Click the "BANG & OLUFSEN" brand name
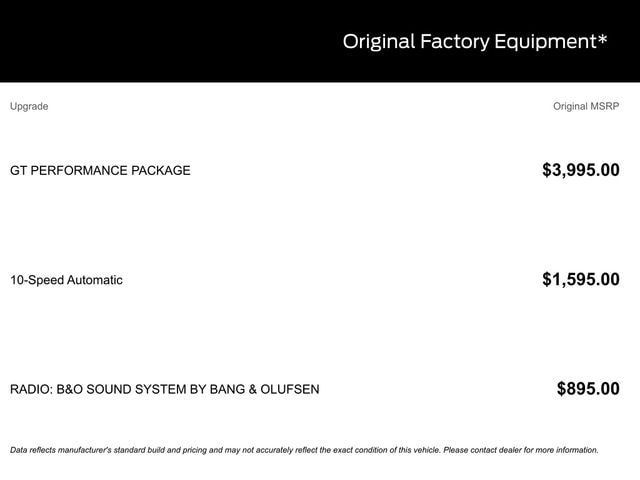This screenshot has height=480, width=640. coord(264,389)
